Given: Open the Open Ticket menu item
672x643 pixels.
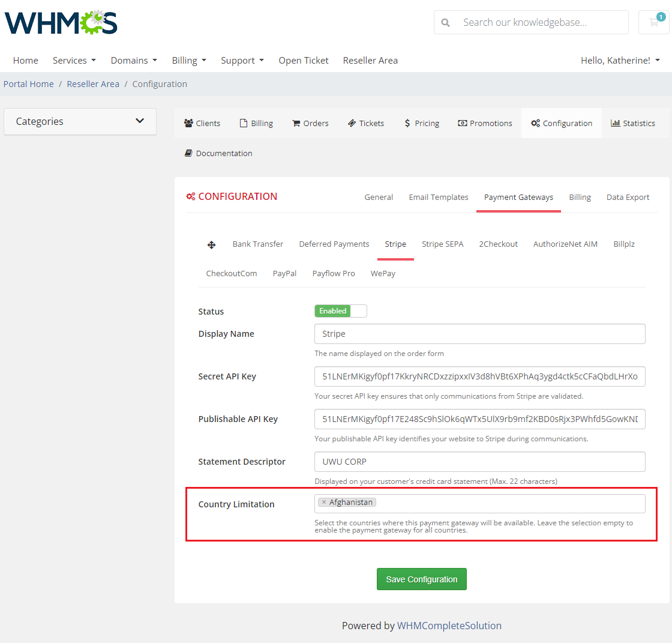Looking at the screenshot, I should tap(304, 61).
